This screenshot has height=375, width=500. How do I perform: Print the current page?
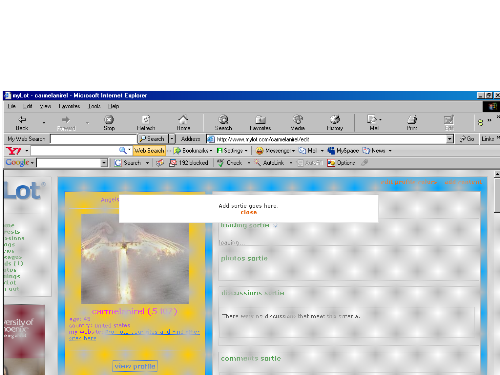412,122
